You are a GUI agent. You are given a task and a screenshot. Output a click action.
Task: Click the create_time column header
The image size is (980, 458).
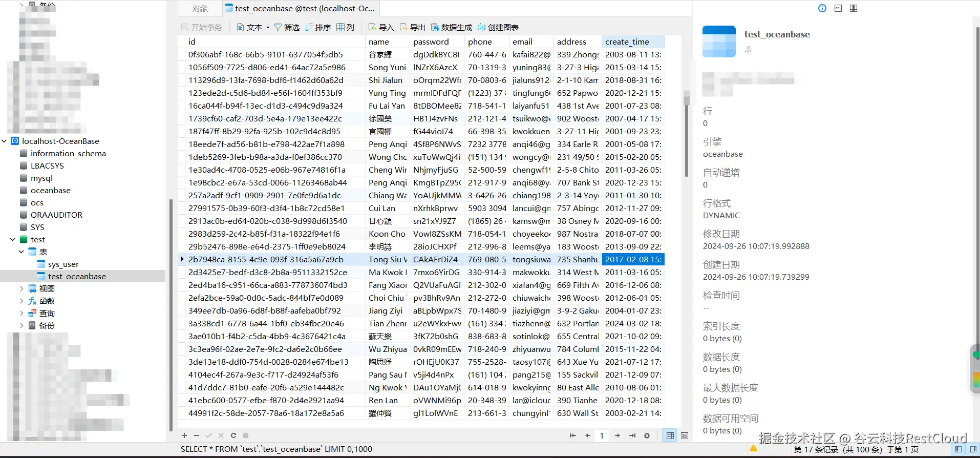(x=633, y=41)
